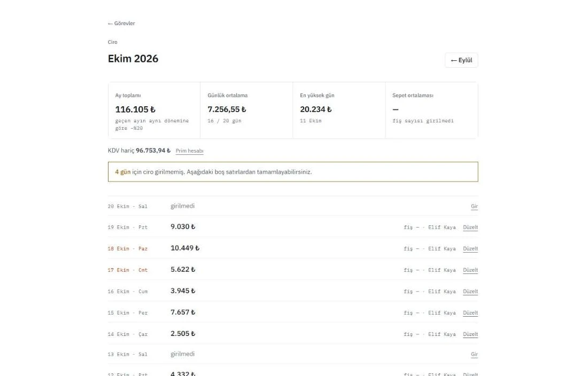Click the '18 Ekim · Paz' date label

(128, 249)
